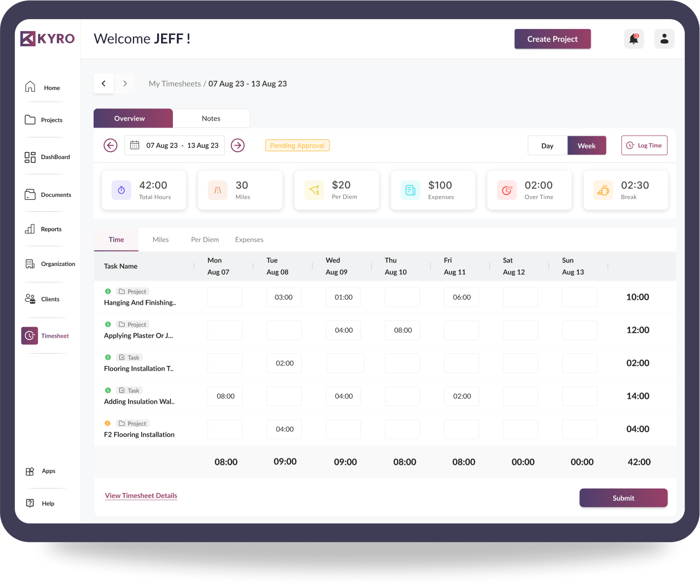Click the Help icon in sidebar

tap(30, 503)
